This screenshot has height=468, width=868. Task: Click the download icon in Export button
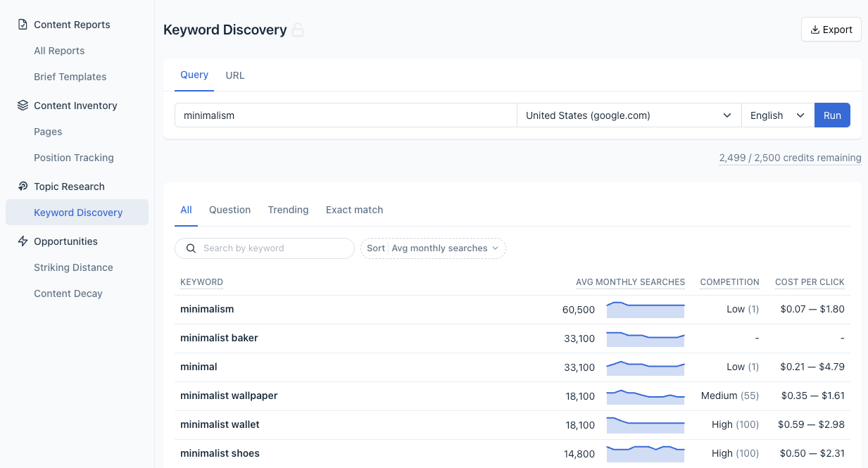pos(815,30)
